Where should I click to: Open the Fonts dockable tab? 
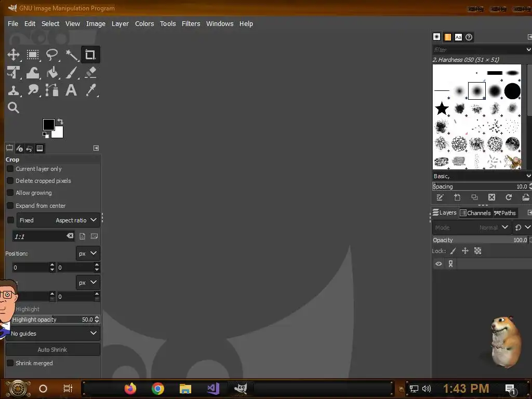pyautogui.click(x=458, y=37)
